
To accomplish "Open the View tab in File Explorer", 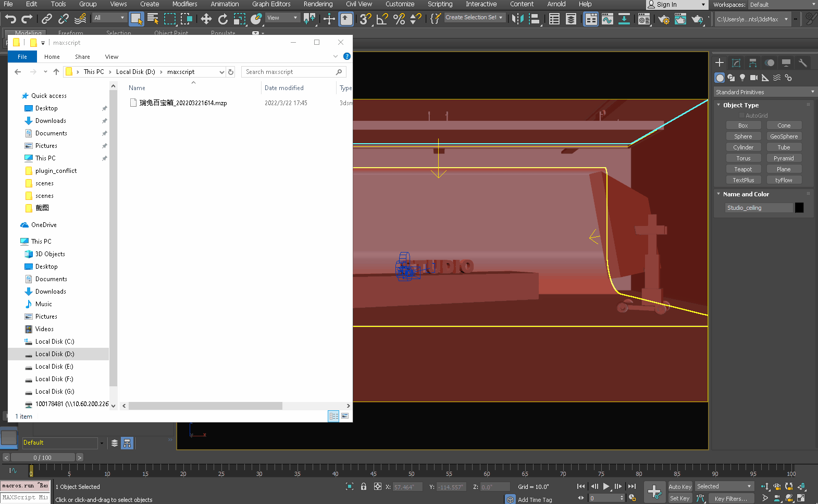I will tap(111, 57).
